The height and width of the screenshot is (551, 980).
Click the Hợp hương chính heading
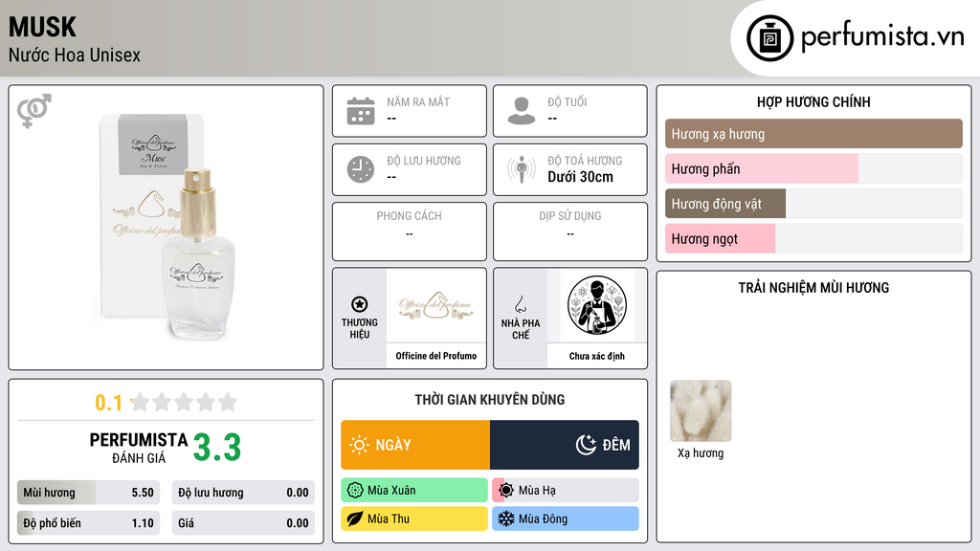(x=813, y=101)
